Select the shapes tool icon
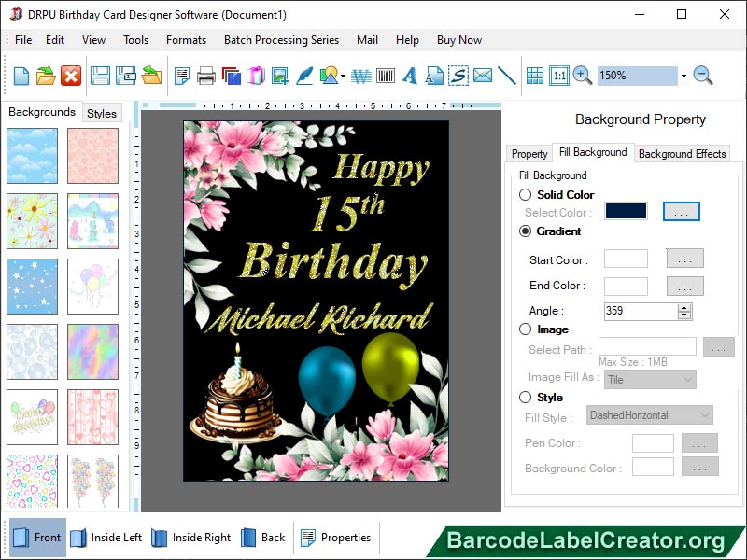747x560 pixels. (x=329, y=76)
